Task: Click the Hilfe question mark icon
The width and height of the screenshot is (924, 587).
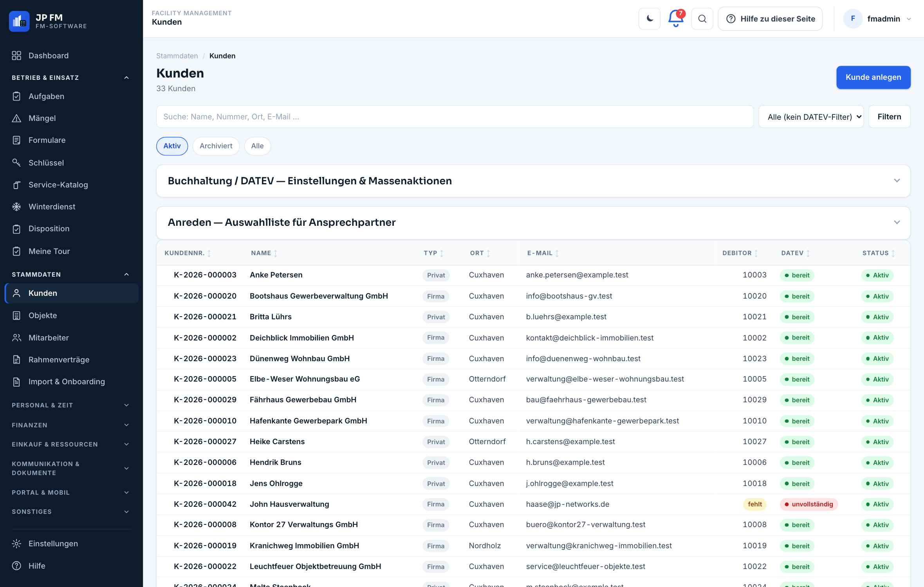Action: coord(16,566)
